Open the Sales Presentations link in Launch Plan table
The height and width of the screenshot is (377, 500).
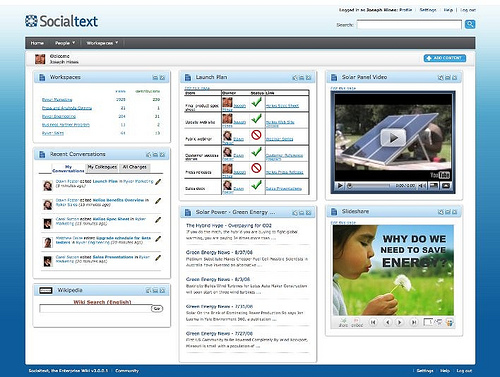[284, 189]
